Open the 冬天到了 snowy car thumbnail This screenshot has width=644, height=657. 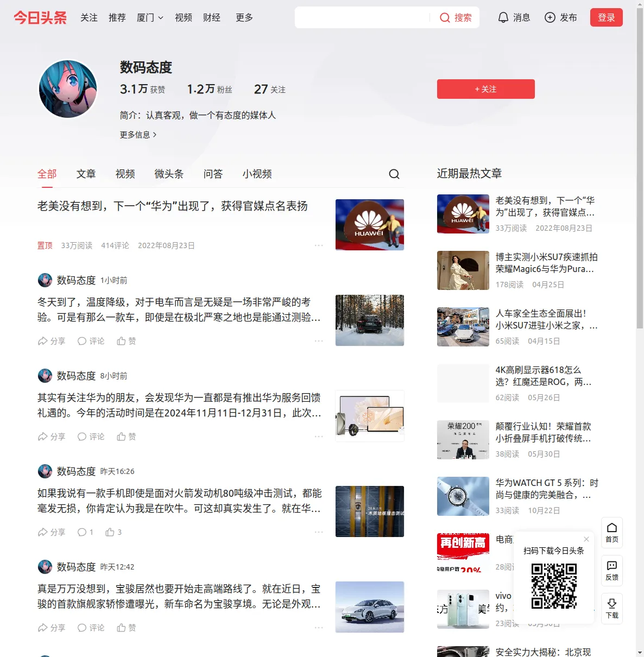(x=370, y=320)
